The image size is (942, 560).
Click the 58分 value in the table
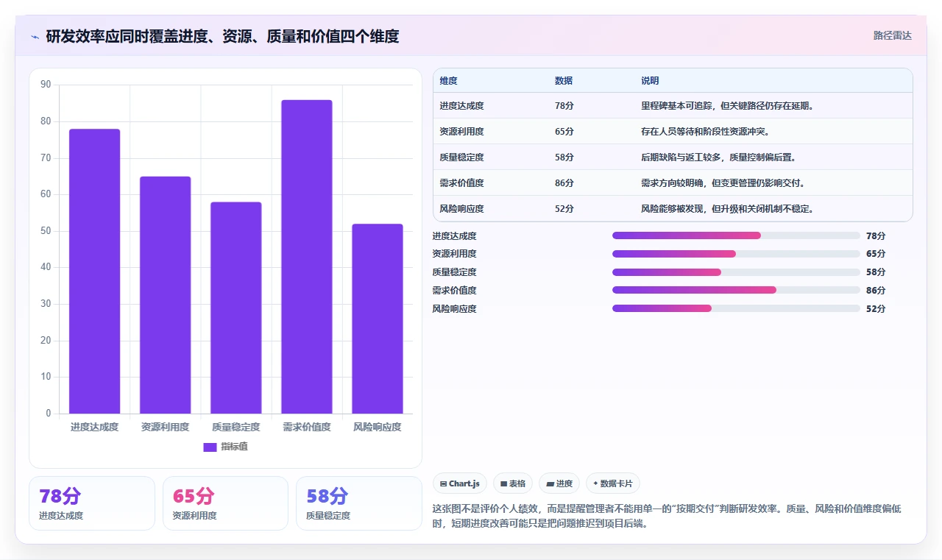pyautogui.click(x=564, y=157)
